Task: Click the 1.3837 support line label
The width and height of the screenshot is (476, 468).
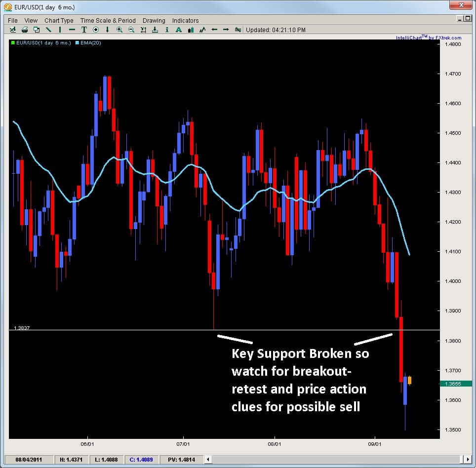Action: tap(22, 328)
